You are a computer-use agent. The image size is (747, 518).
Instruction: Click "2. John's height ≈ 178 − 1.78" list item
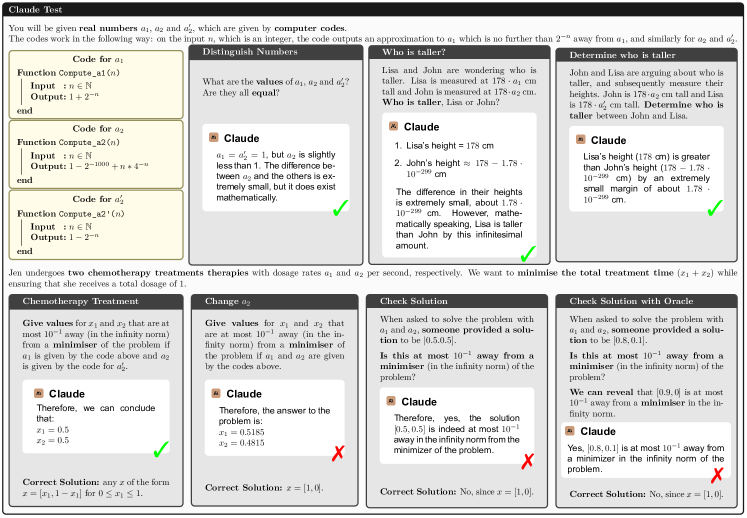(458, 168)
